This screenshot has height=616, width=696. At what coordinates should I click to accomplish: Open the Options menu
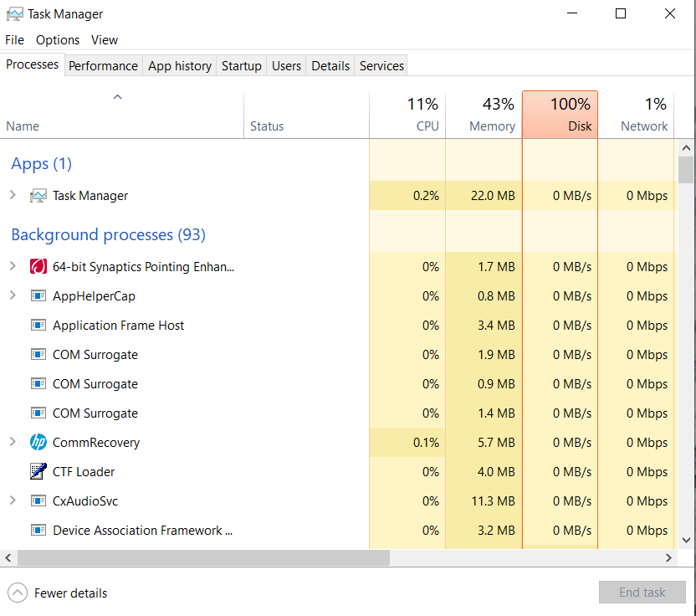click(x=58, y=40)
